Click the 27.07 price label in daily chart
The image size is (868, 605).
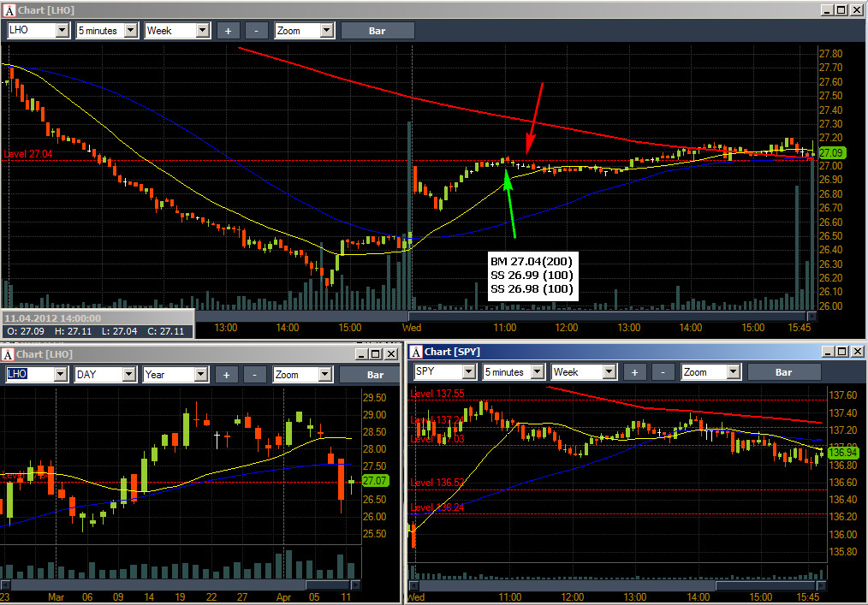375,481
